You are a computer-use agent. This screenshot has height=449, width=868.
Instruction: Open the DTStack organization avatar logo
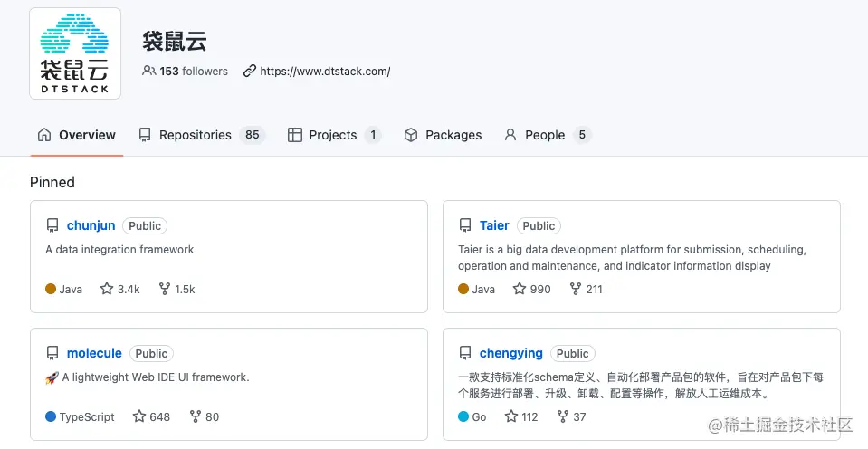click(75, 53)
